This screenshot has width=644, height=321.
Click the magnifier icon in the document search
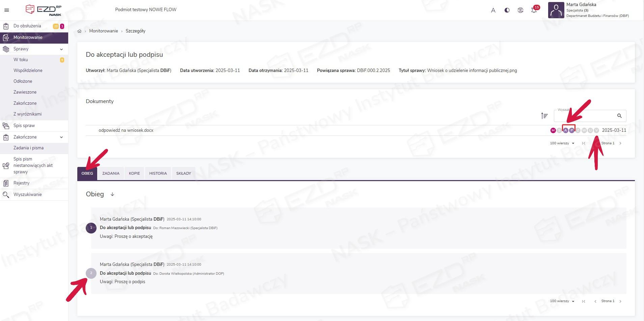[619, 116]
